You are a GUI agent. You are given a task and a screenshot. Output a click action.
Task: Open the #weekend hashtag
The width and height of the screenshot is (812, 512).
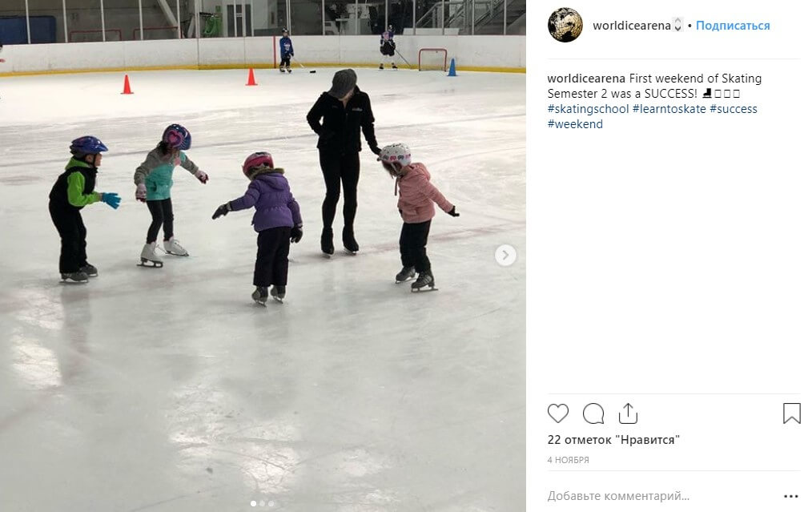coord(575,124)
